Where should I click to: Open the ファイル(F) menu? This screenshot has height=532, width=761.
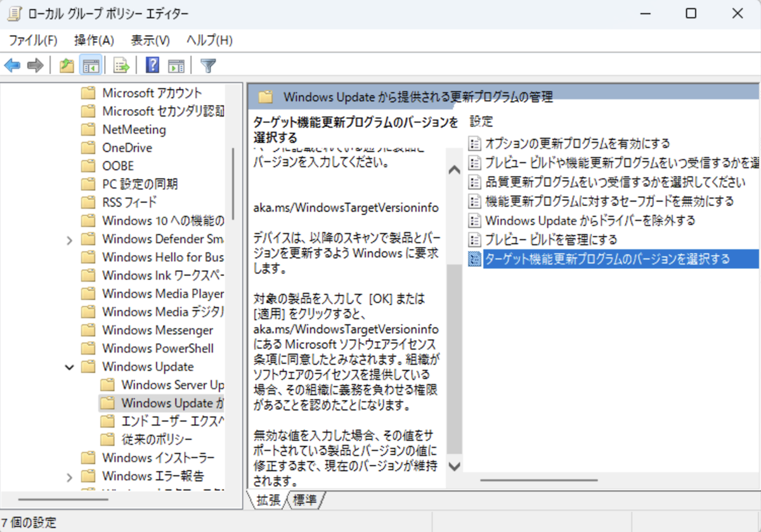coord(33,40)
